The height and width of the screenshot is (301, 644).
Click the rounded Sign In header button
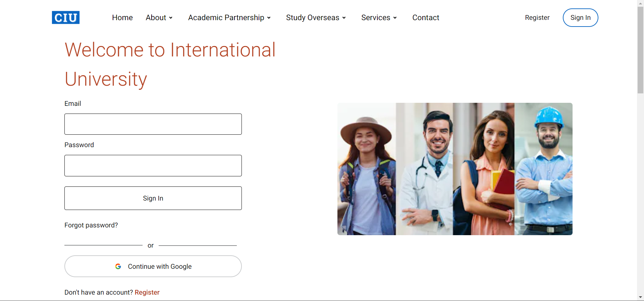click(580, 17)
